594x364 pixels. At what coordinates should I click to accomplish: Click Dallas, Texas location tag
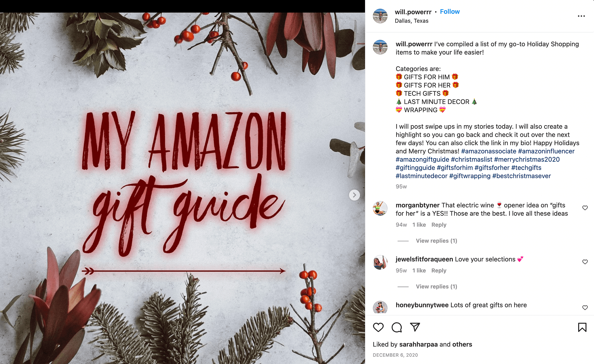(x=411, y=20)
